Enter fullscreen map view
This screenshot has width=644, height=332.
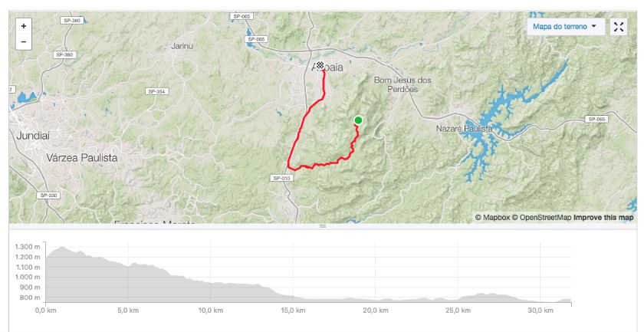(619, 27)
